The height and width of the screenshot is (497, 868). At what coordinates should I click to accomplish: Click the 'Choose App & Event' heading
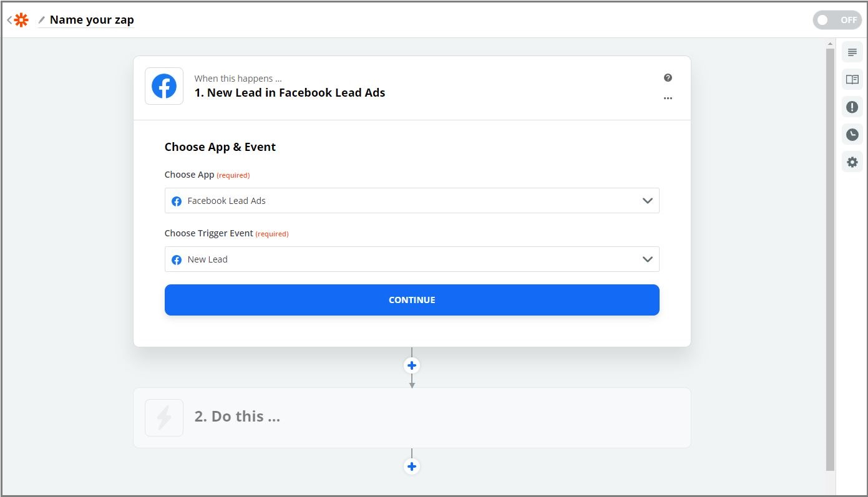220,147
